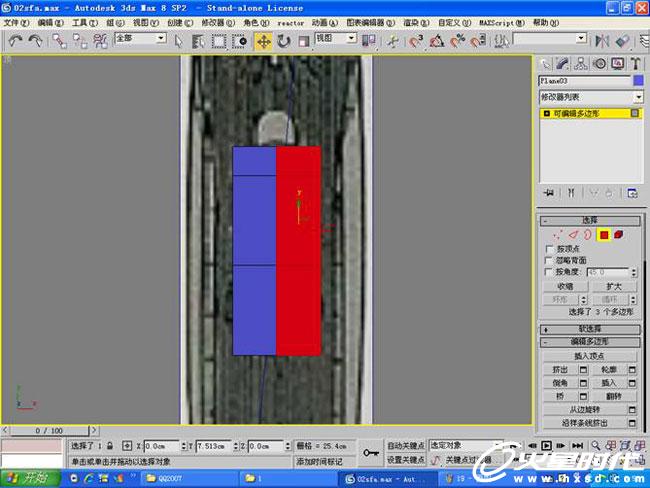Toggle the 3D Snaps icon
Image resolution: width=650 pixels, height=488 pixels.
click(x=415, y=41)
